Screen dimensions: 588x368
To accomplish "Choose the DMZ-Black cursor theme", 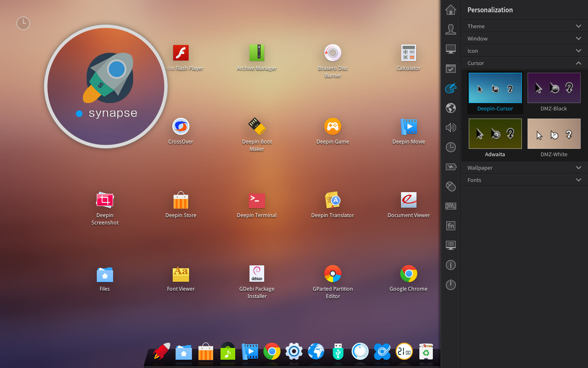I will click(554, 88).
